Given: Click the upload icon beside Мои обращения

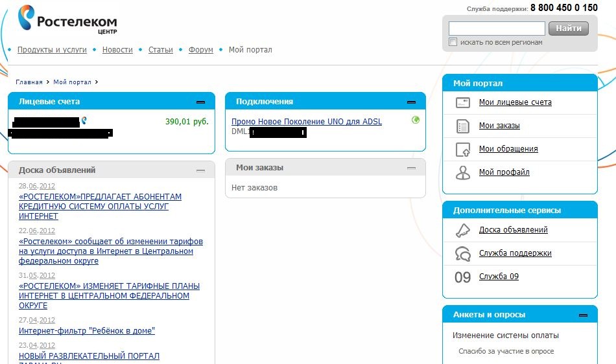Looking at the screenshot, I should pyautogui.click(x=463, y=150).
